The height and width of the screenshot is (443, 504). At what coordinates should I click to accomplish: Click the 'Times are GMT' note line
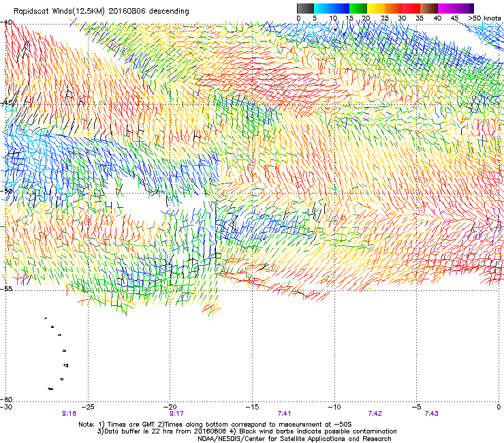[x=215, y=425]
